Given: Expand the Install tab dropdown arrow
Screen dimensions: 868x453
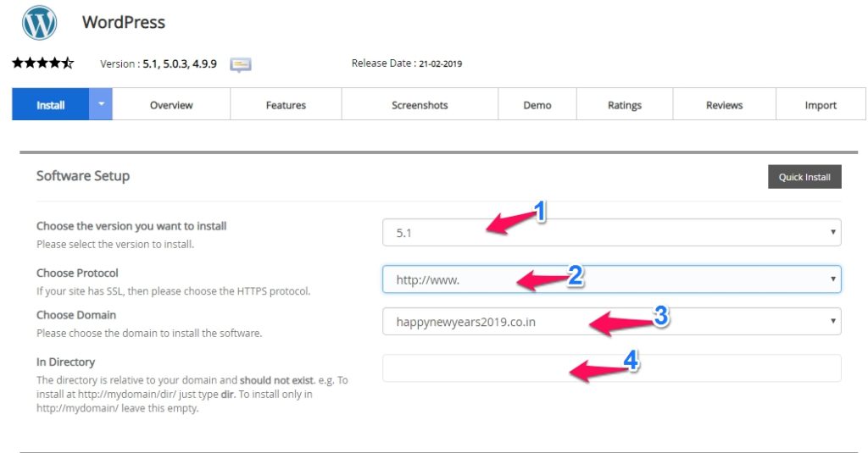Looking at the screenshot, I should [101, 104].
